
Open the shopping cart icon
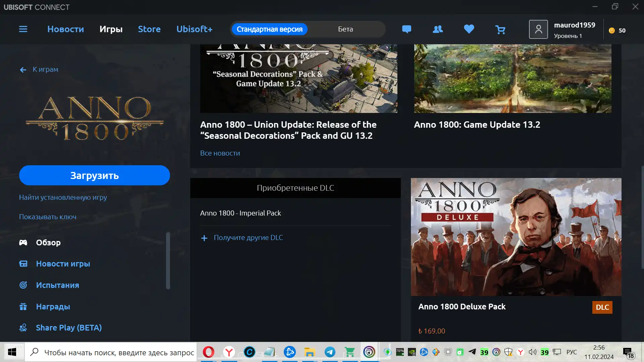[x=500, y=30]
